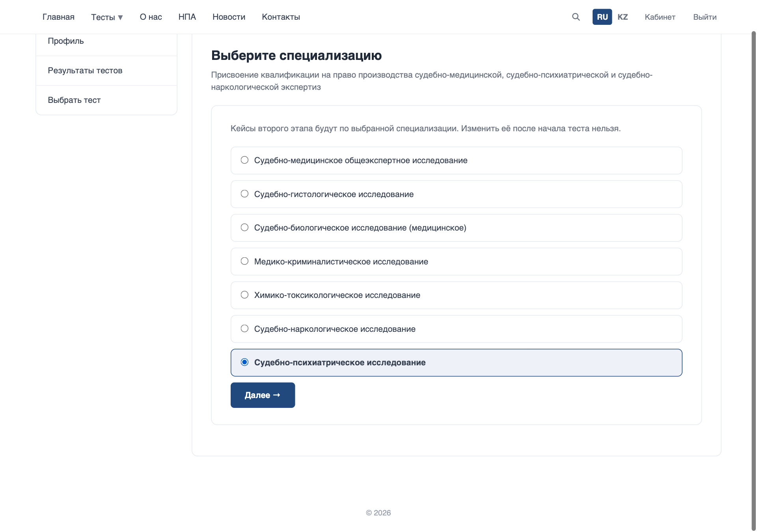The height and width of the screenshot is (532, 757).
Task: Click the Выберите специализацию heading
Action: point(296,56)
